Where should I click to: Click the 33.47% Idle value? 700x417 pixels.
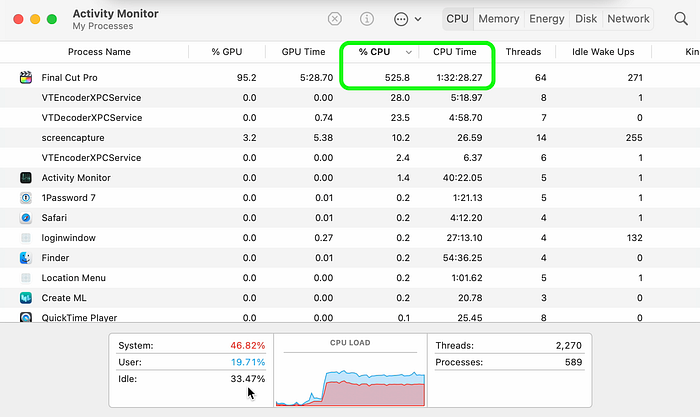click(x=248, y=379)
